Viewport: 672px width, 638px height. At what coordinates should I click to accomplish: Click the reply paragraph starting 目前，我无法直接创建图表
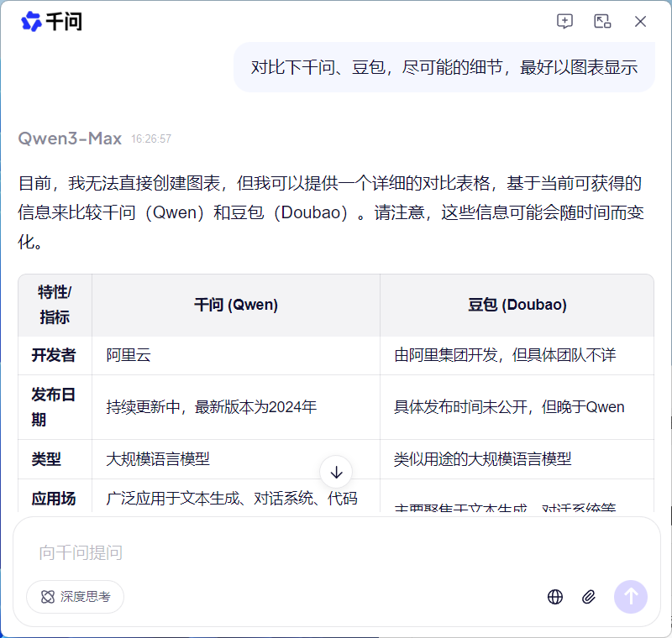point(331,212)
